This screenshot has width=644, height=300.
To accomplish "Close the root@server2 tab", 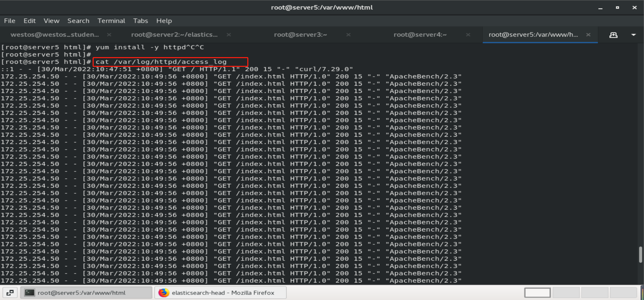I will (229, 35).
